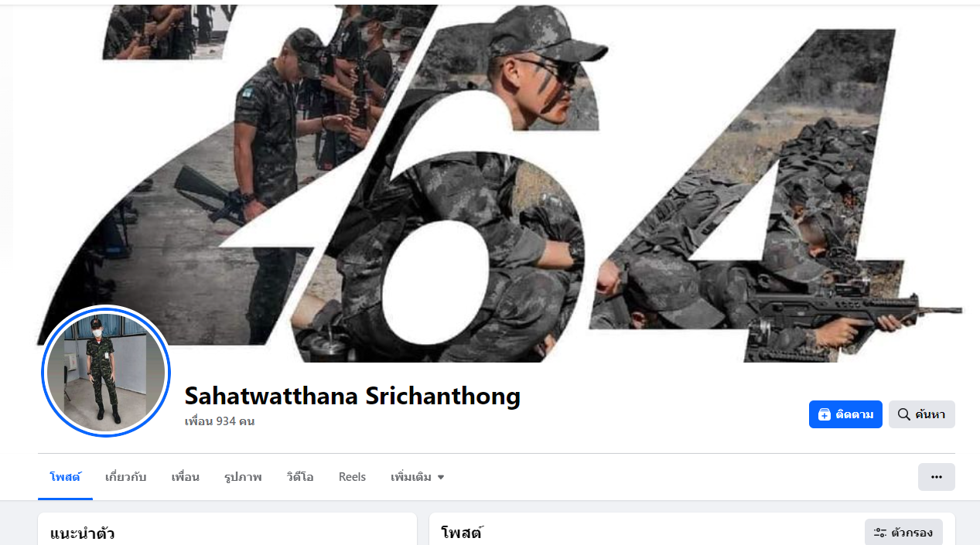
Task: View the profile picture of soldier
Action: (x=106, y=372)
